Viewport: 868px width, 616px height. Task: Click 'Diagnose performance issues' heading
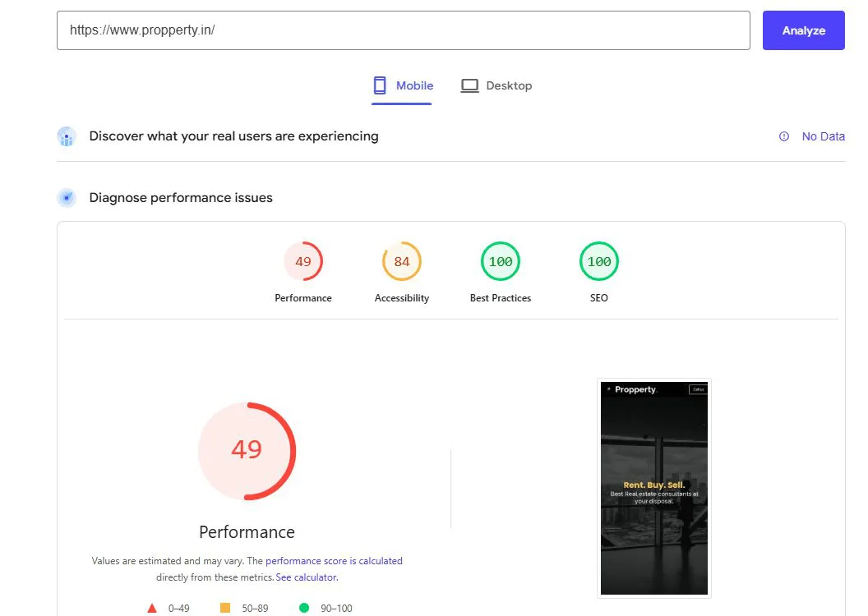pos(181,198)
